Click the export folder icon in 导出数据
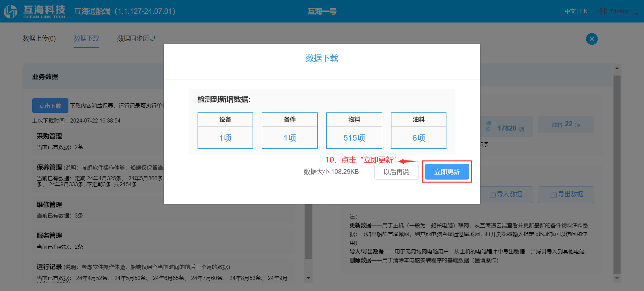 point(553,195)
